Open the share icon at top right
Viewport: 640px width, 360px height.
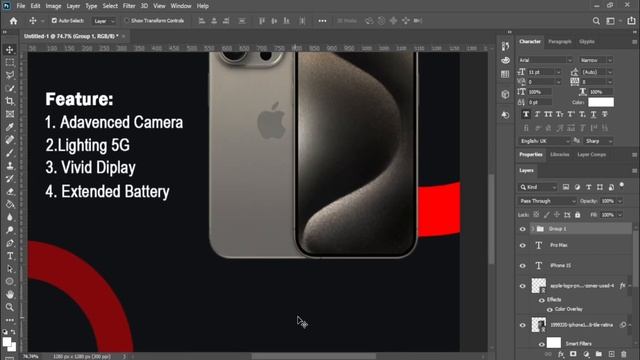coord(631,21)
